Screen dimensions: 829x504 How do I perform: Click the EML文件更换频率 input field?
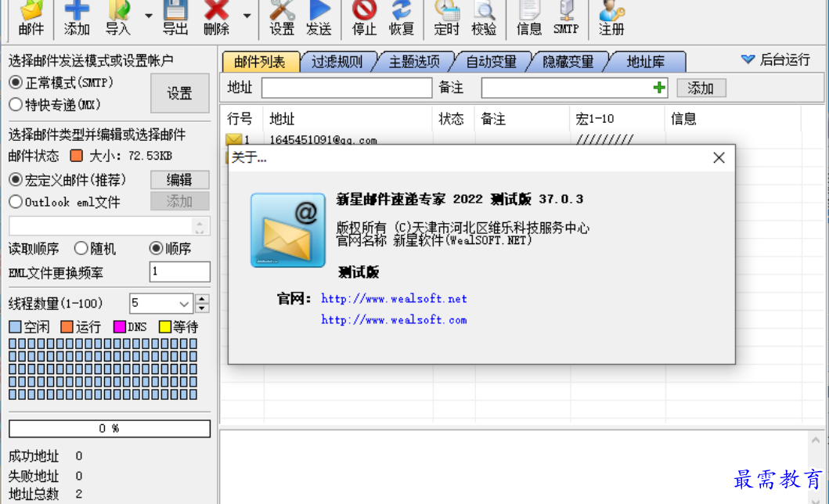tap(180, 272)
